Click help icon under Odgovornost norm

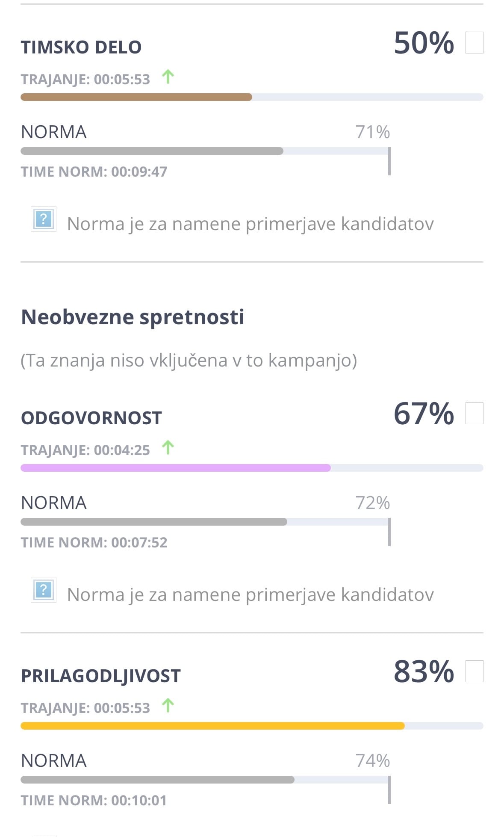(x=44, y=590)
